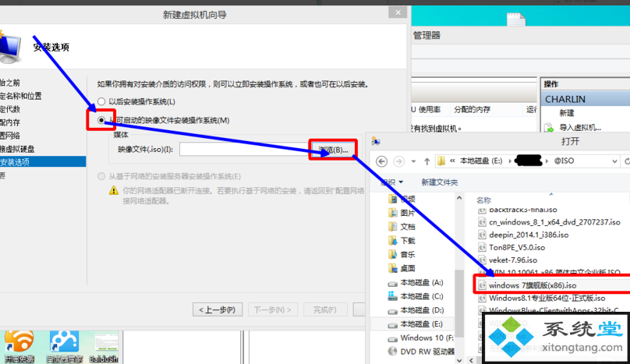The image size is (630, 364).
Task: Open the 指定代数 wizard step in sidebar
Action: [10, 109]
